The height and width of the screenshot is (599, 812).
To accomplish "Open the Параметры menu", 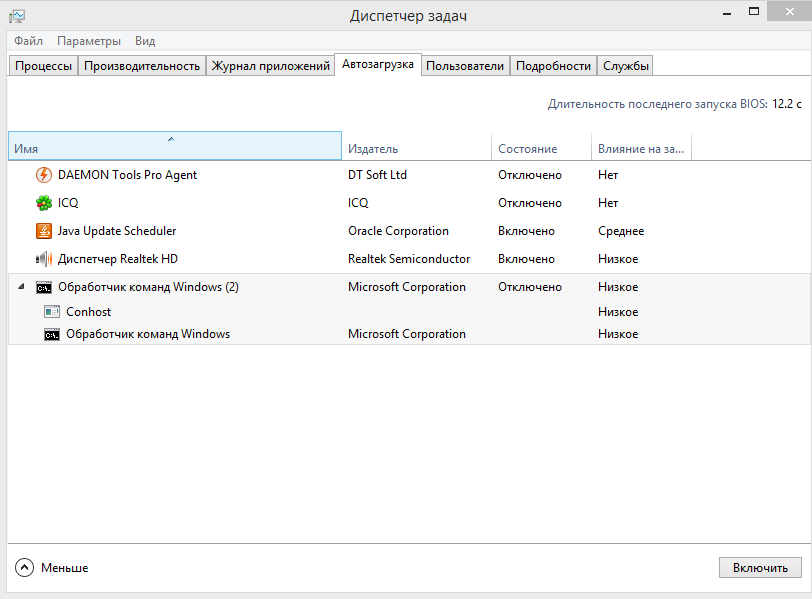I will (89, 41).
